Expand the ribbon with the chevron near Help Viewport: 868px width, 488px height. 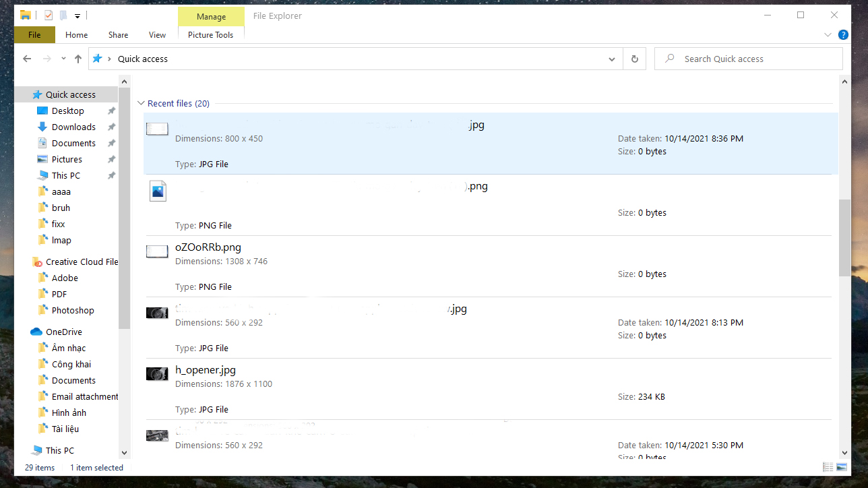point(828,34)
